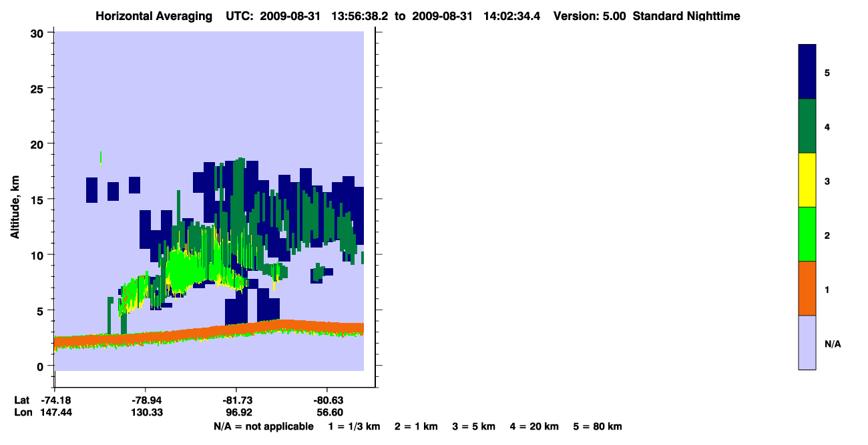868x445 pixels.
Task: Click the lavender N/A colorbar segment
Action: pos(807,342)
